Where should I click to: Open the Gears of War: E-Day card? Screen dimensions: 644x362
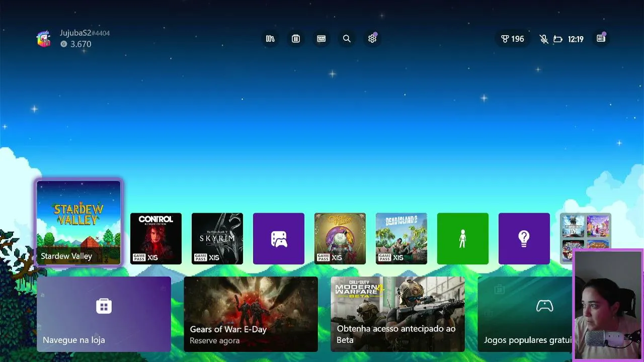[251, 314]
